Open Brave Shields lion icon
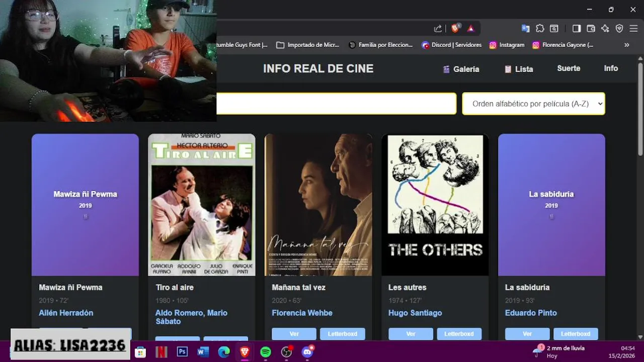The height and width of the screenshot is (362, 644). [455, 29]
